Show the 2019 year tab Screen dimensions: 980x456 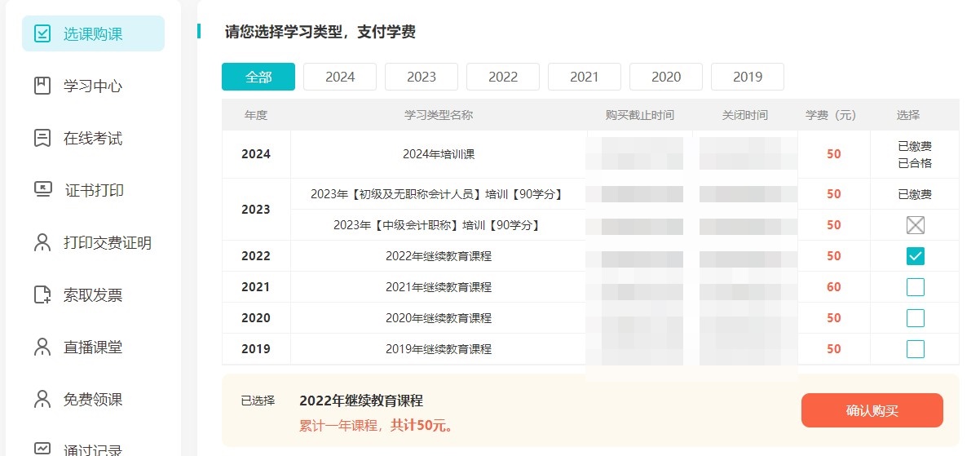pos(748,77)
